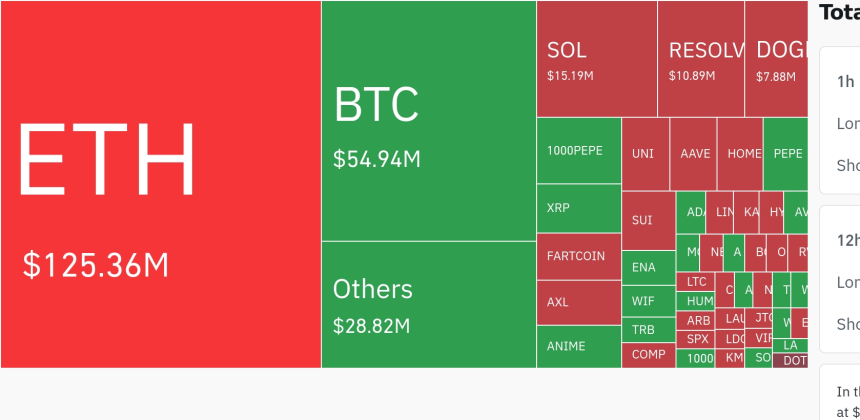Select the ENA heatmap tile
The width and height of the screenshot is (860, 420).
649,268
